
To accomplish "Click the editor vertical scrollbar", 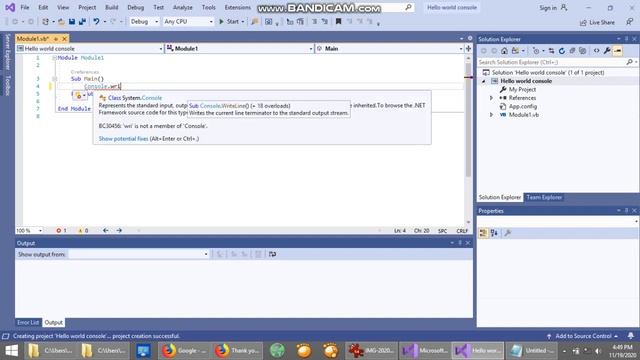I will pos(468,139).
